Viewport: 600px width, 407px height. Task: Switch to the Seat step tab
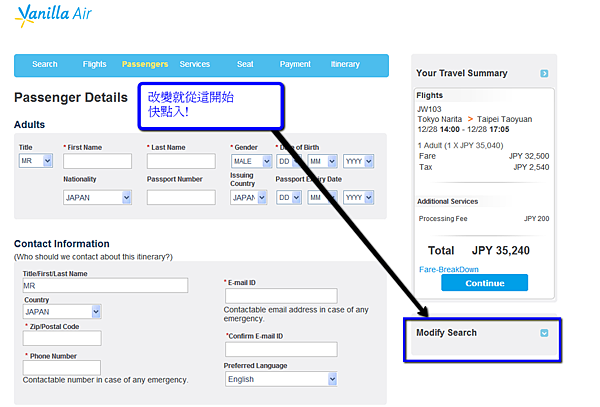[x=245, y=64]
